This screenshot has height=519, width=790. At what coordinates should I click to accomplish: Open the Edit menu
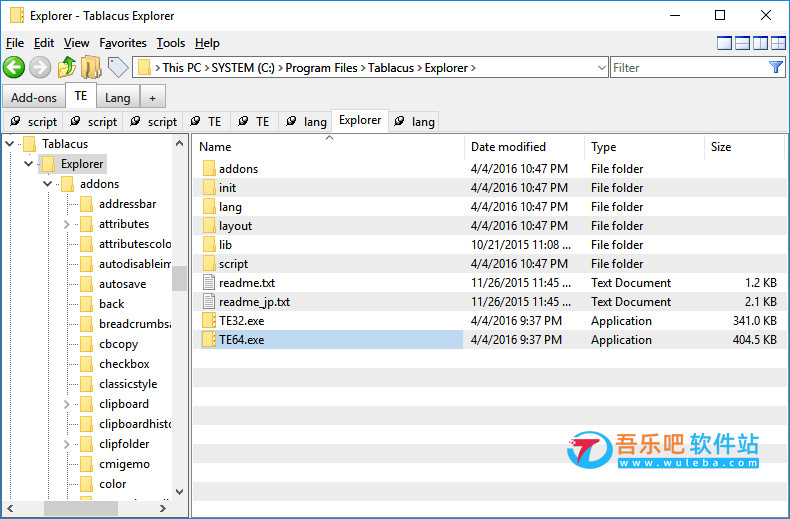(44, 43)
